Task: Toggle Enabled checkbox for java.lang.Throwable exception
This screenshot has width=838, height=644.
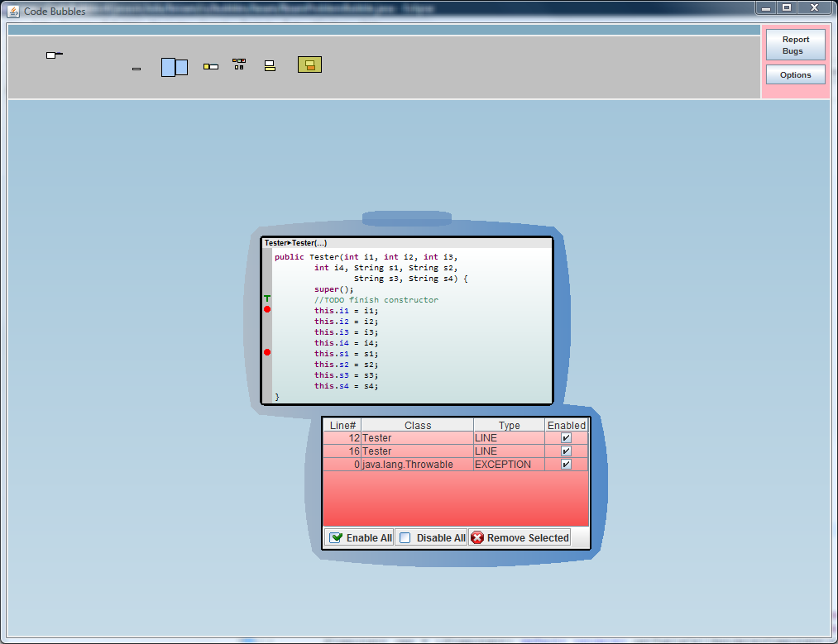Action: [x=566, y=464]
